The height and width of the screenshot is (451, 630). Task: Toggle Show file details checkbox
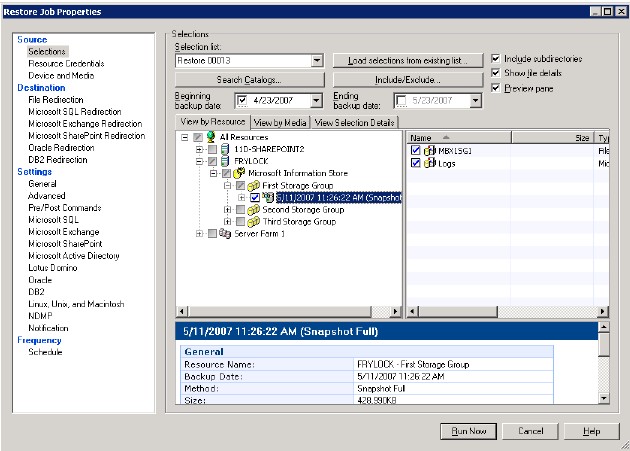(496, 73)
